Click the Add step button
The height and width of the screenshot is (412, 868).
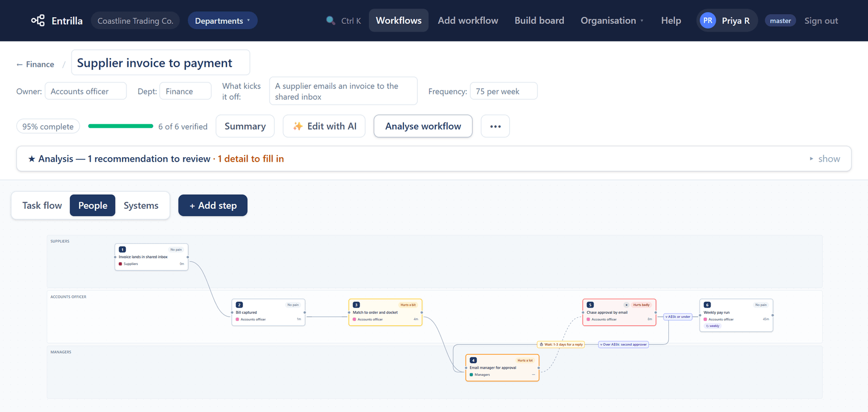click(213, 205)
